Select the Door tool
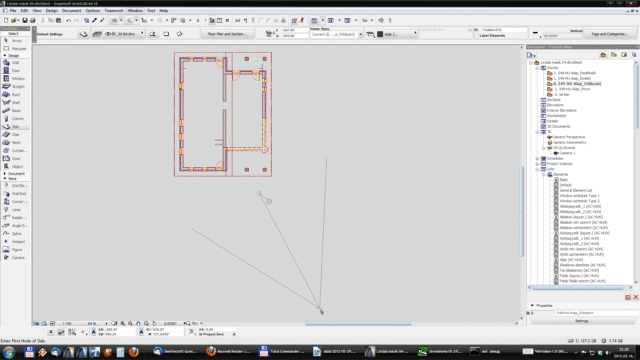Image resolution: width=640 pixels, height=360 pixels. [x=15, y=71]
